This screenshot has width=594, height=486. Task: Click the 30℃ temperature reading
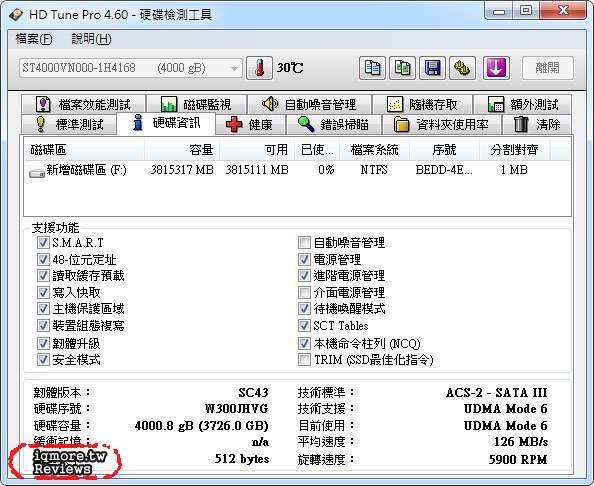[x=290, y=68]
